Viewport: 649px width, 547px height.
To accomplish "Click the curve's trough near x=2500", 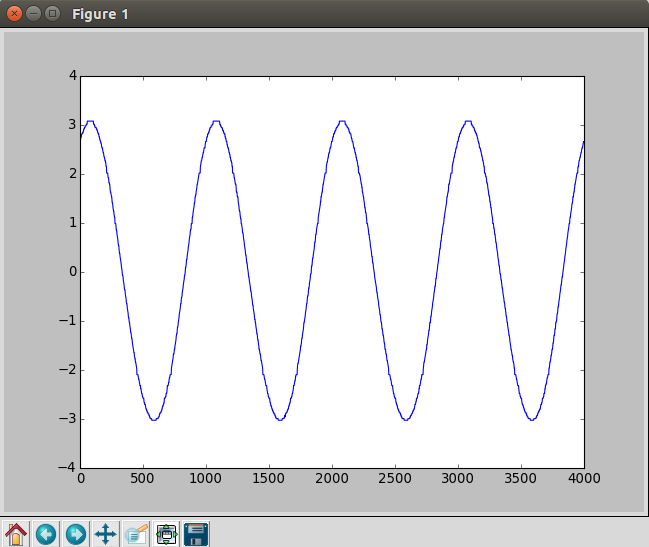I will pos(406,420).
